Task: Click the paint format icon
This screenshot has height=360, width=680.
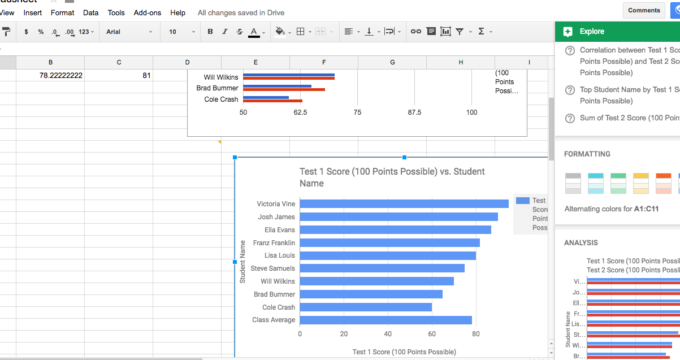Action: [x=6, y=32]
